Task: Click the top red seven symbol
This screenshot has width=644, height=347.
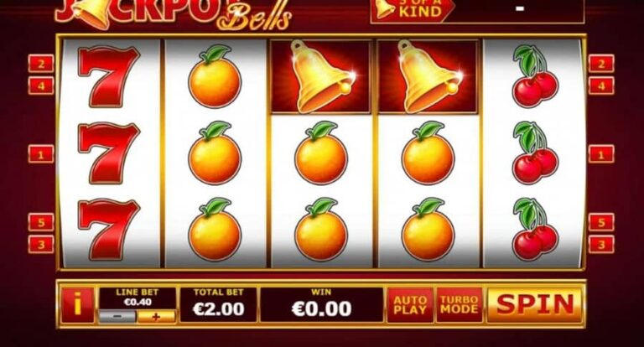Action: pos(108,76)
